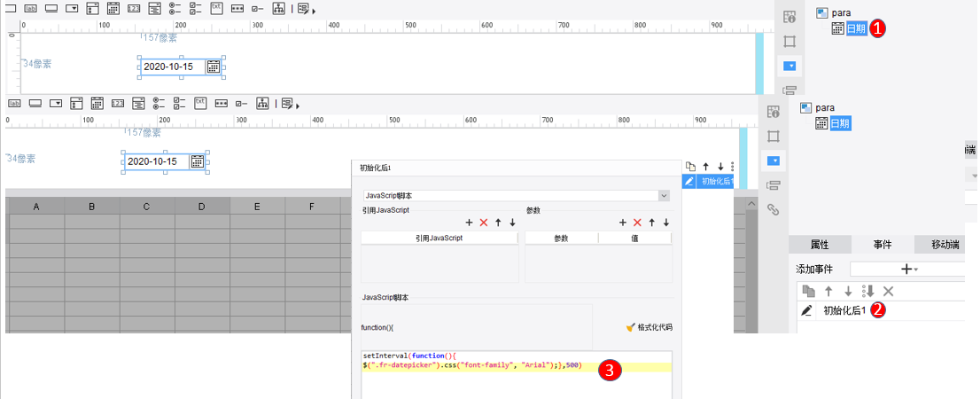
Task: Select spreadsheet column header E
Action: pyautogui.click(x=257, y=206)
